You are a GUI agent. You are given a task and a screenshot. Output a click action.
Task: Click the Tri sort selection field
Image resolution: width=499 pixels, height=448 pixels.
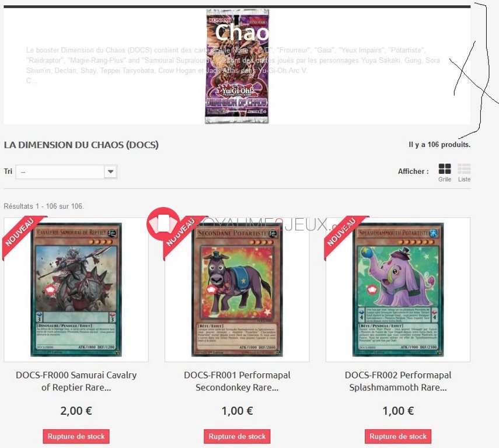pyautogui.click(x=67, y=172)
